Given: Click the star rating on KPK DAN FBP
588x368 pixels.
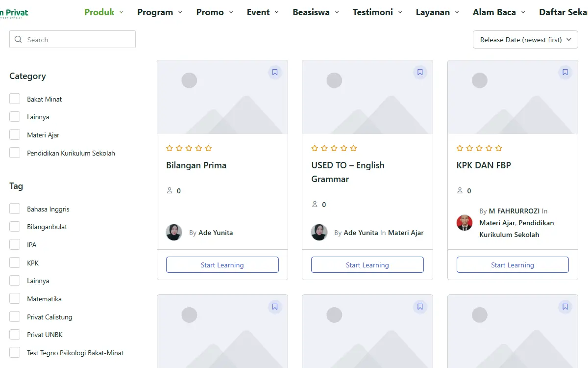Looking at the screenshot, I should click(479, 148).
